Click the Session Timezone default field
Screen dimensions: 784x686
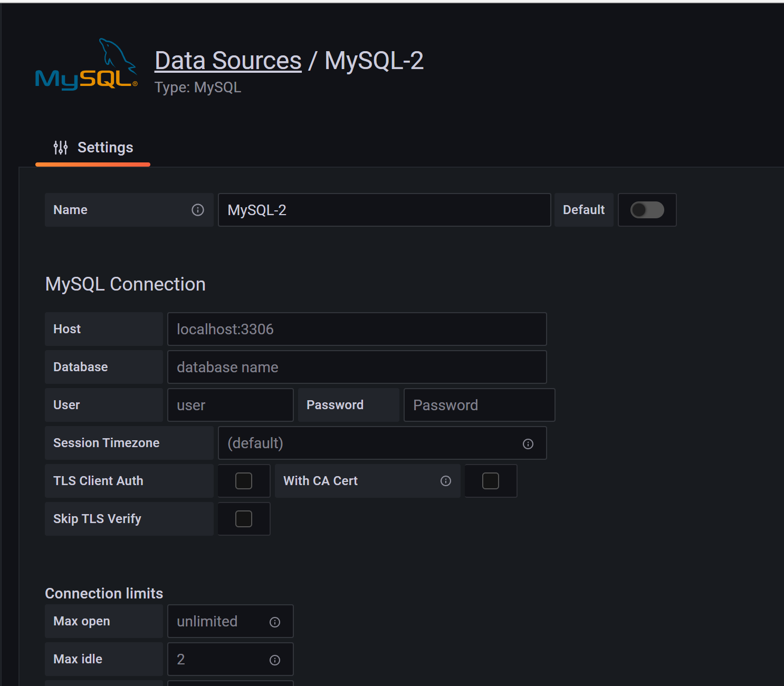click(x=369, y=443)
